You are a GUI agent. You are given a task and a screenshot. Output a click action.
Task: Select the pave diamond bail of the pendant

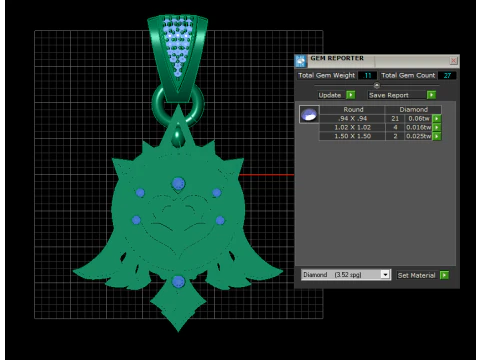(x=178, y=57)
